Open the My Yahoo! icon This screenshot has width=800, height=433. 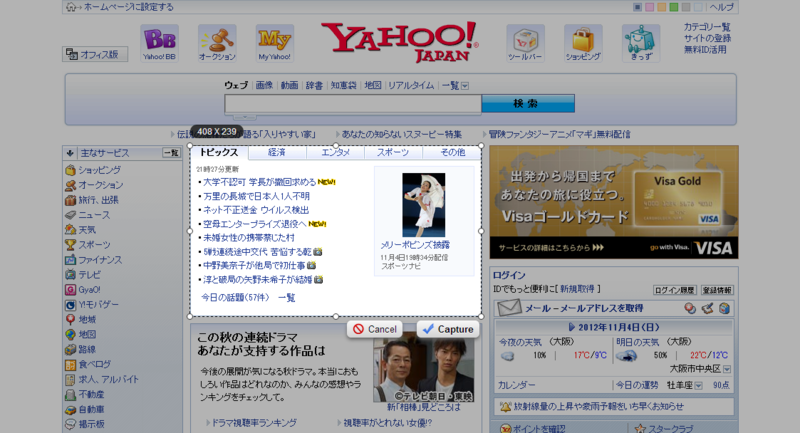(x=274, y=43)
